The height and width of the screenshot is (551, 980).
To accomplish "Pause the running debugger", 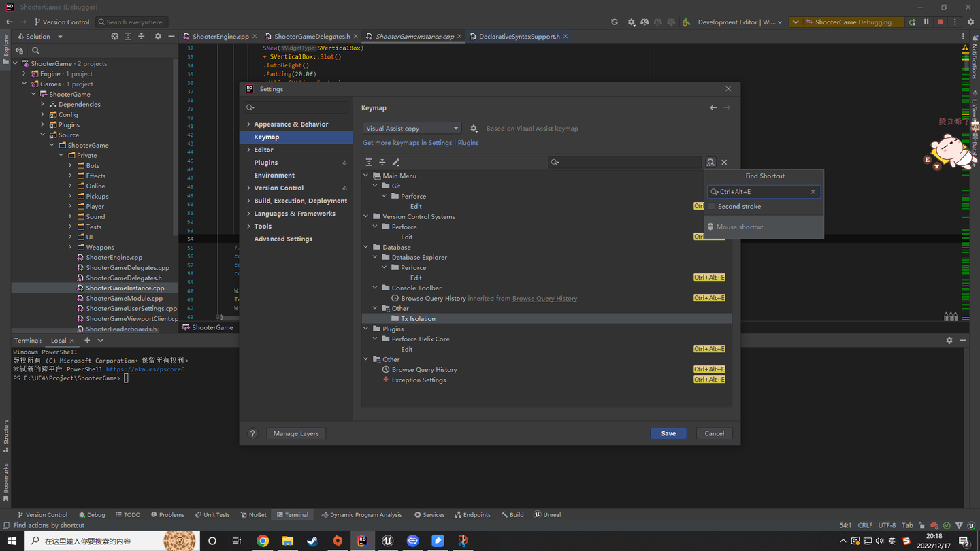I will [x=926, y=22].
